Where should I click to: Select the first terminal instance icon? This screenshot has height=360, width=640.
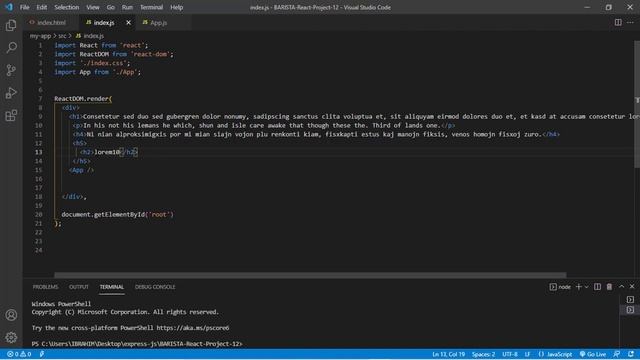[x=630, y=300]
